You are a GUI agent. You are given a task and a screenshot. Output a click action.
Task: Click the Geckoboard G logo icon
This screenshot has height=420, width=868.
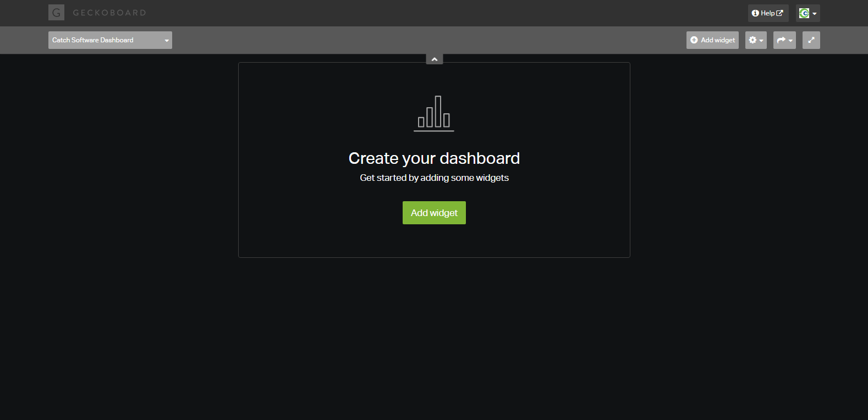[56, 13]
